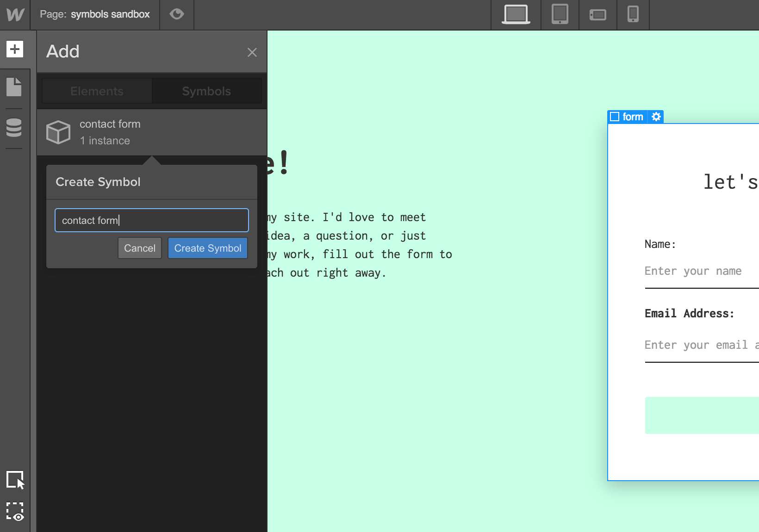
Task: Click the Enter your name field
Action: coord(702,272)
